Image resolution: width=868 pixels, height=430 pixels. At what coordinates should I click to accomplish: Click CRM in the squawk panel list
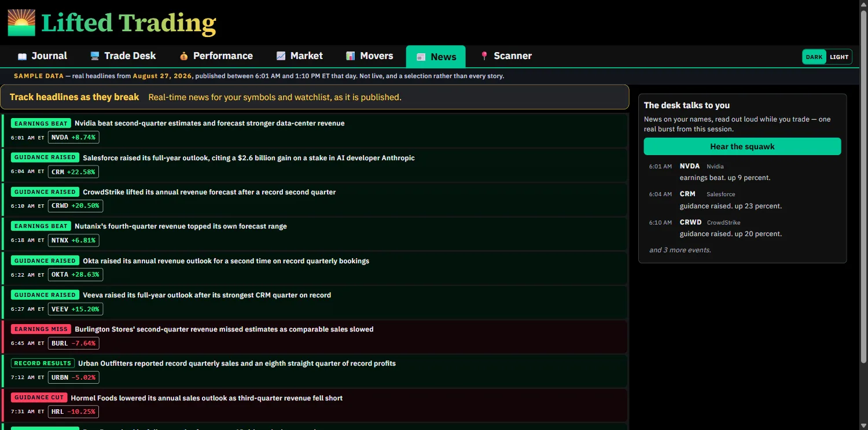point(687,194)
